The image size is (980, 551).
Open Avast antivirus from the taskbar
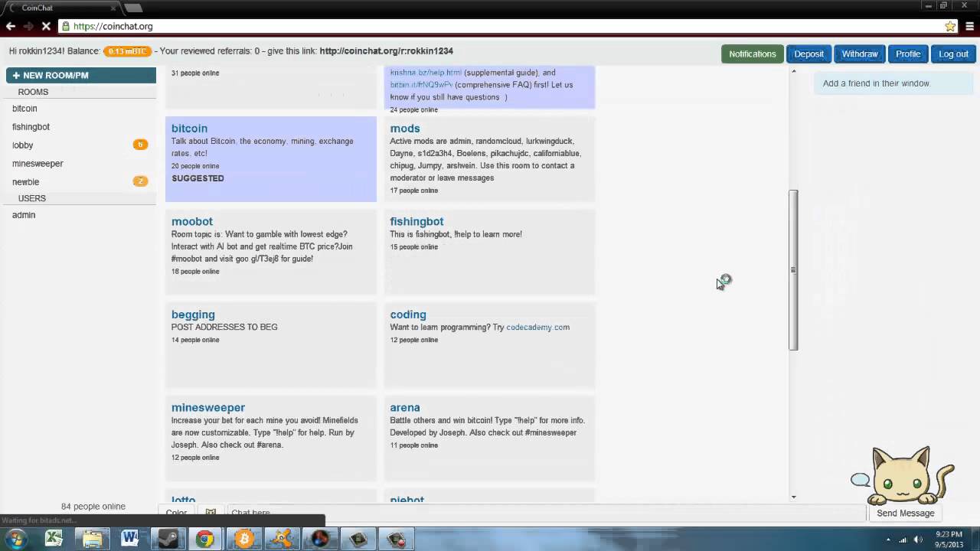(x=282, y=539)
